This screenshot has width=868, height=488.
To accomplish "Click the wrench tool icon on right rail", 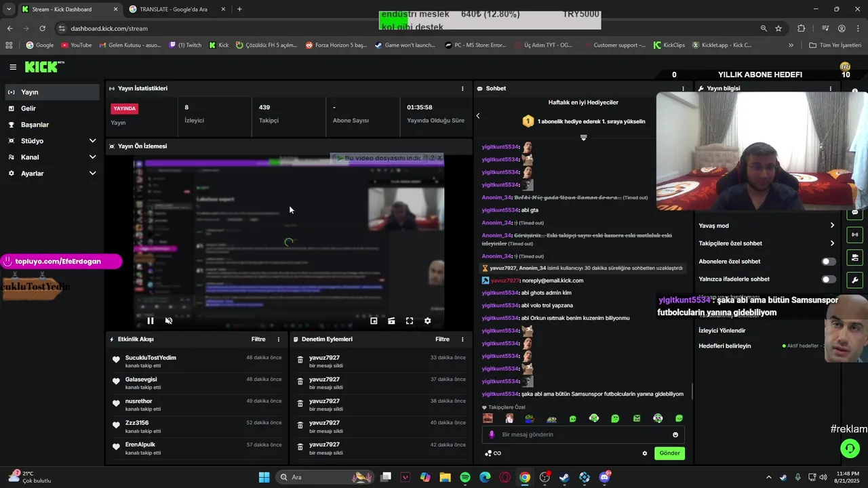I will pos(854,280).
